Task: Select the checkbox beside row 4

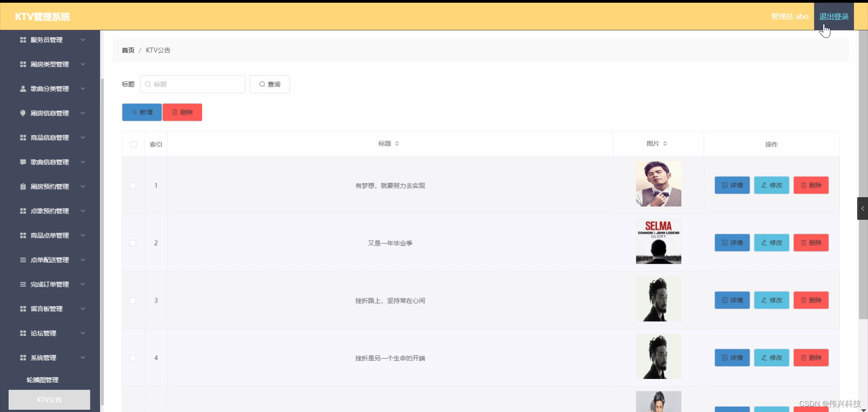Action: coord(133,358)
